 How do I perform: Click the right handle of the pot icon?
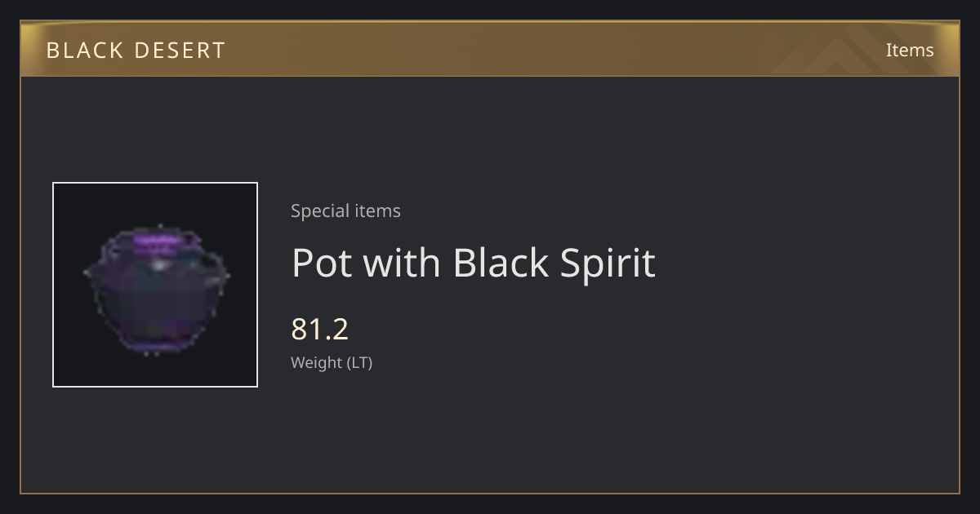[216, 271]
